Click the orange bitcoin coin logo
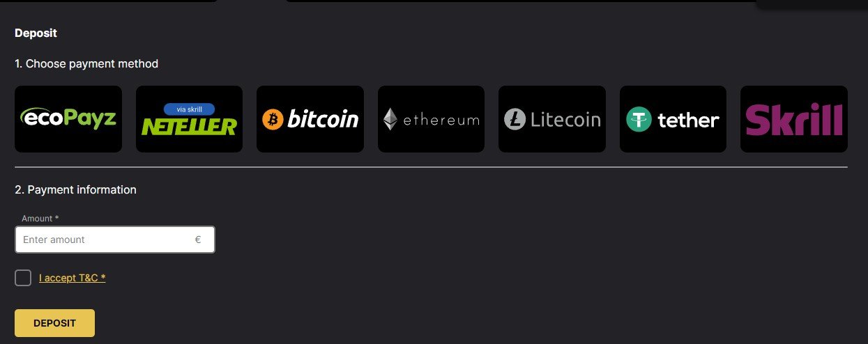Image resolution: width=868 pixels, height=344 pixels. 273,120
